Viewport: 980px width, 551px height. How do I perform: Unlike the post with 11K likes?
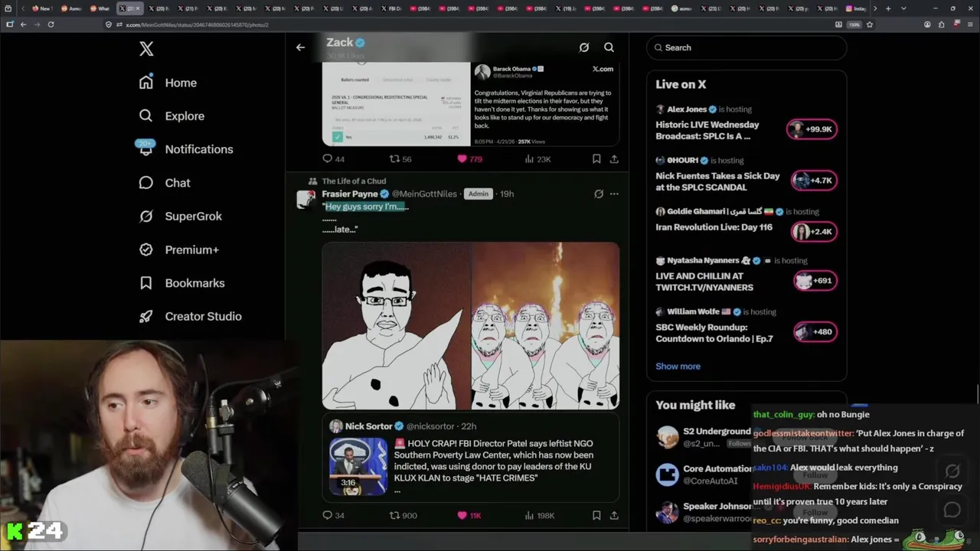click(469, 516)
